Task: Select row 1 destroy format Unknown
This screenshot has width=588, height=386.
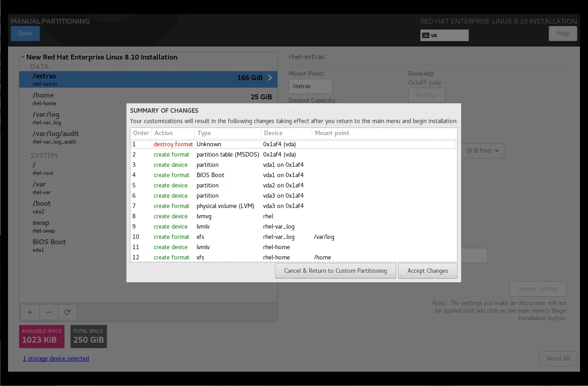Action: pyautogui.click(x=294, y=144)
